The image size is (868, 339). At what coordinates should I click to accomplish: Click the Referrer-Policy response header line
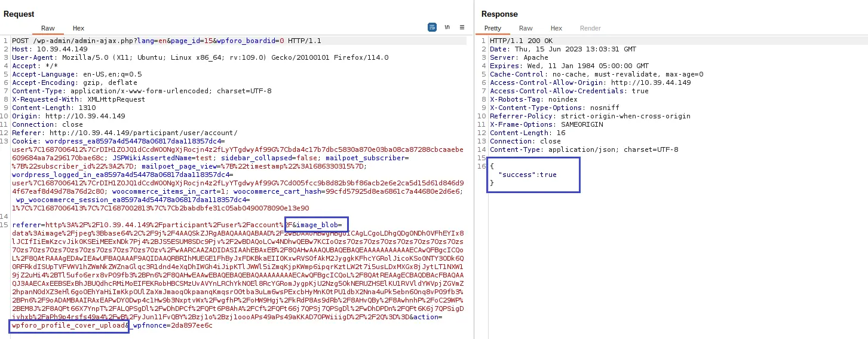pos(590,116)
